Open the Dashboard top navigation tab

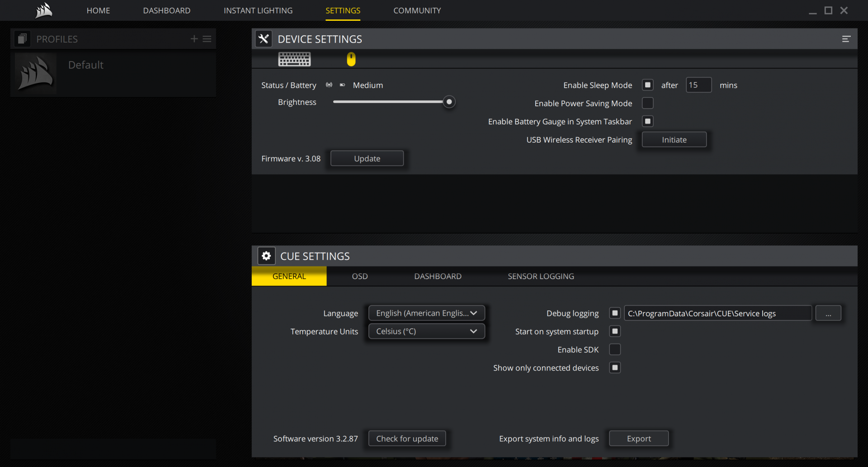click(x=167, y=10)
